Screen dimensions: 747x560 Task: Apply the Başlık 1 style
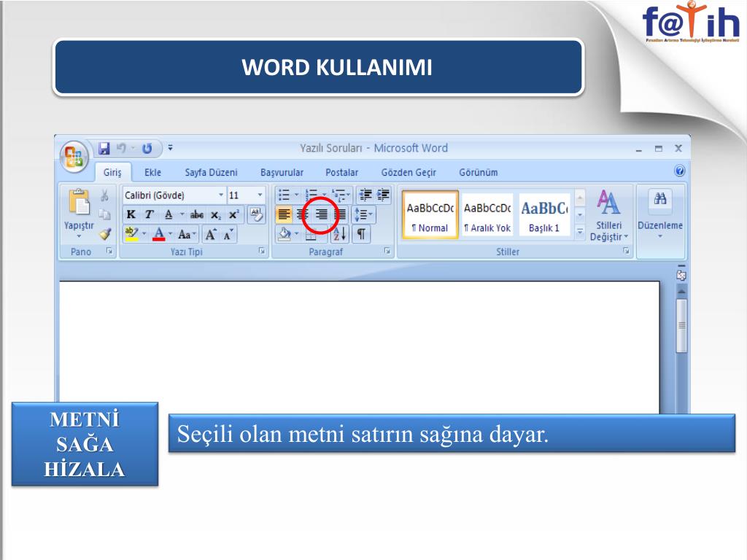coord(544,214)
